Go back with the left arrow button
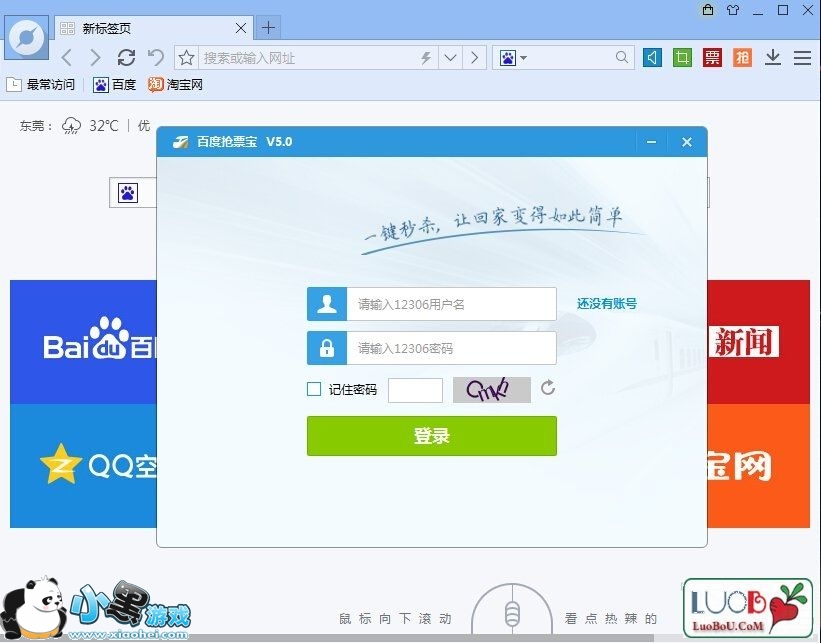Image resolution: width=821 pixels, height=643 pixels. click(67, 57)
